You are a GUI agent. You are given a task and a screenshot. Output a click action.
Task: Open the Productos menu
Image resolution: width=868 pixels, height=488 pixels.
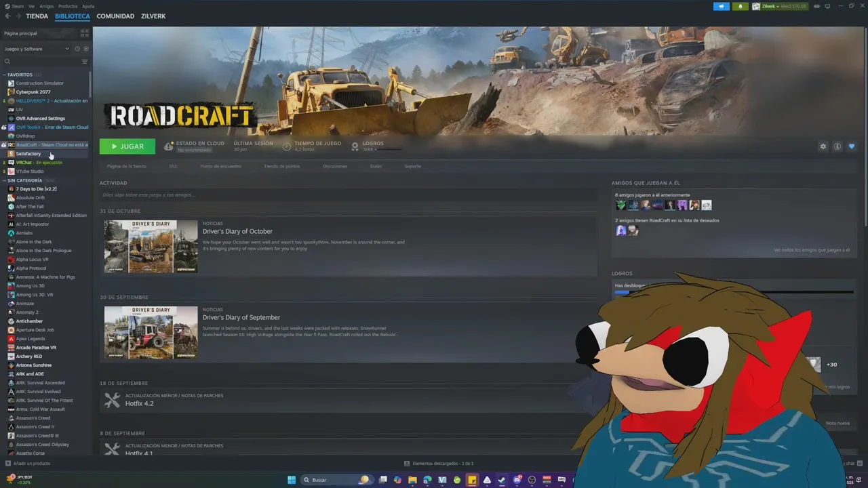(68, 6)
